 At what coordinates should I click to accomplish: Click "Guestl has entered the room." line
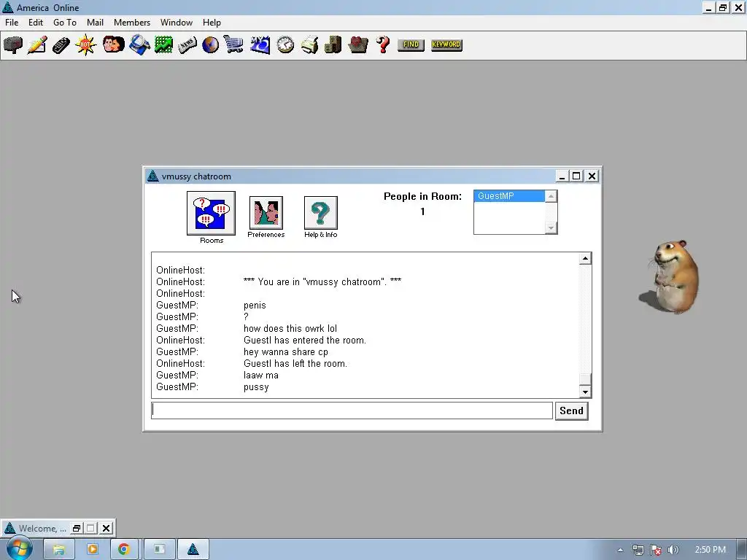coord(305,340)
